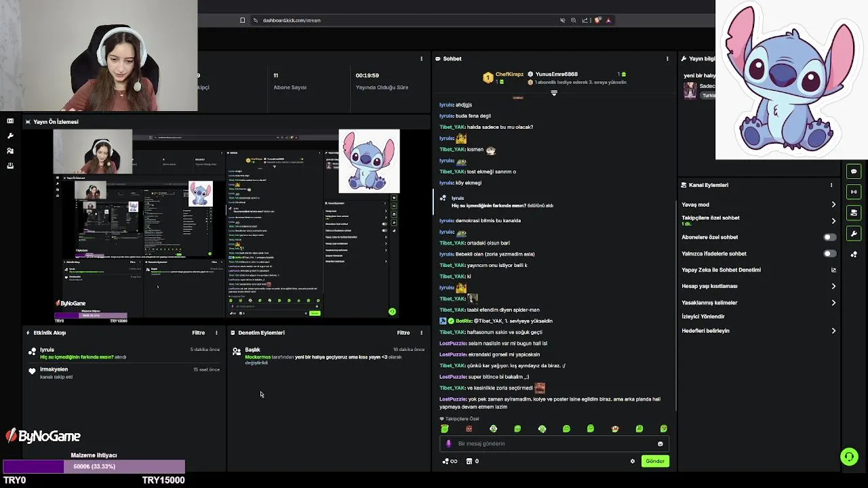Toggle channel actions icon in right sidebar

point(854,213)
